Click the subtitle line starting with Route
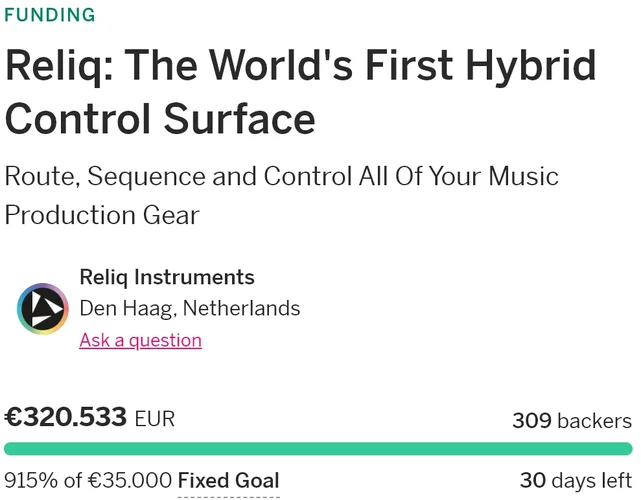The width and height of the screenshot is (641, 500). point(282,177)
